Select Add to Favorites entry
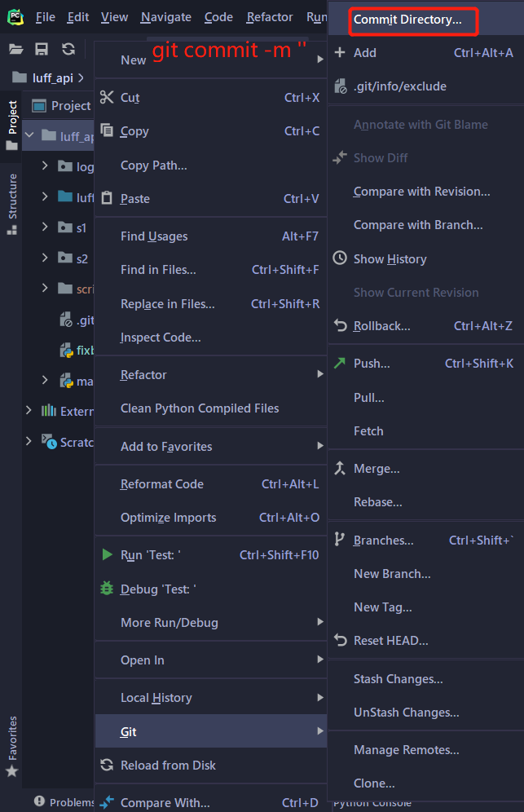This screenshot has width=524, height=812. [211, 446]
